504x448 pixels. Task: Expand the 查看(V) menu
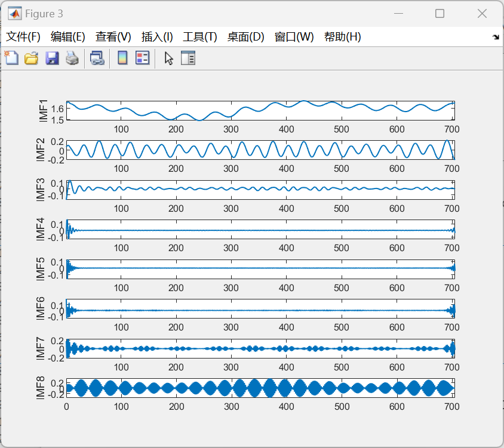113,37
